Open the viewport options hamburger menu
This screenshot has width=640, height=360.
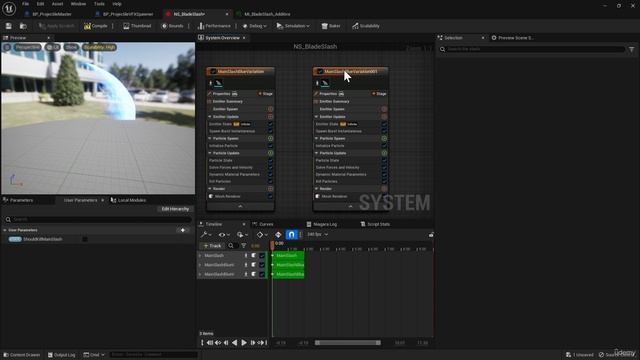click(x=7, y=47)
